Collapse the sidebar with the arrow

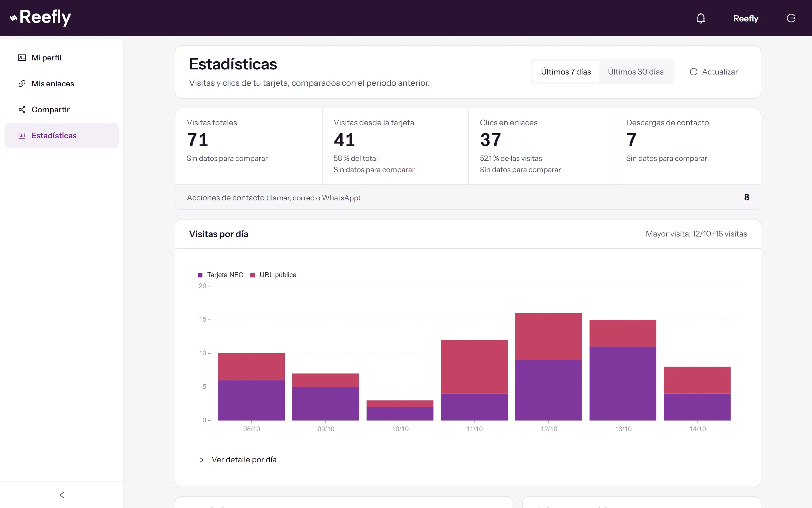point(62,494)
